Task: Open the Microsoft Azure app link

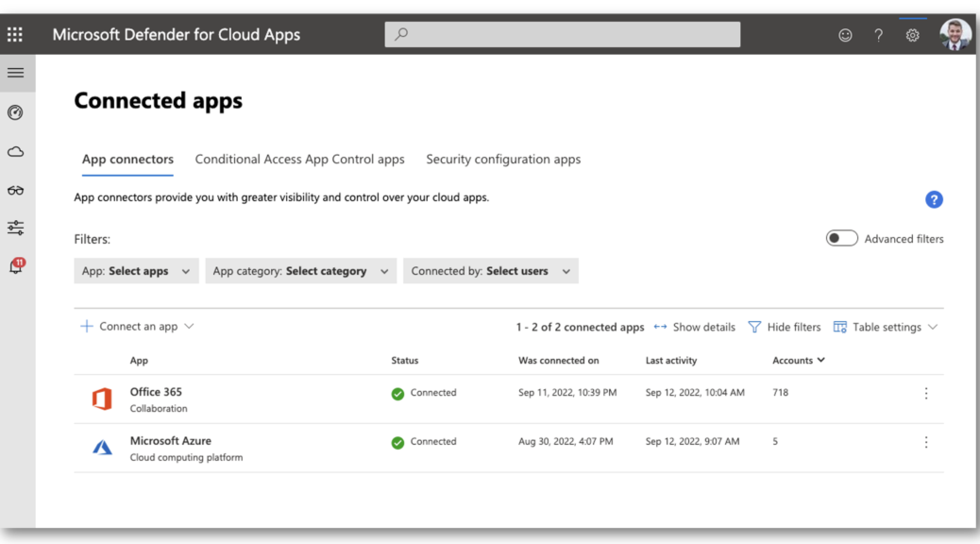Action: (171, 441)
